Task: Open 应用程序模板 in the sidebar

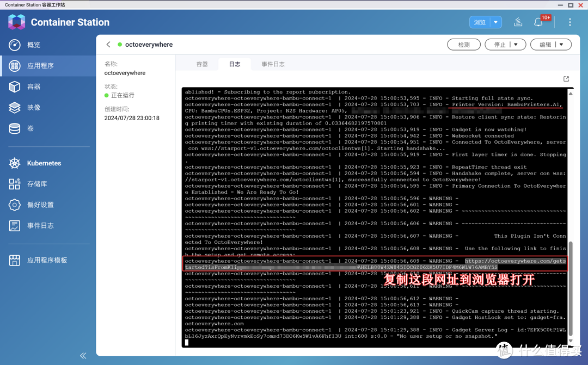Action: (47, 261)
